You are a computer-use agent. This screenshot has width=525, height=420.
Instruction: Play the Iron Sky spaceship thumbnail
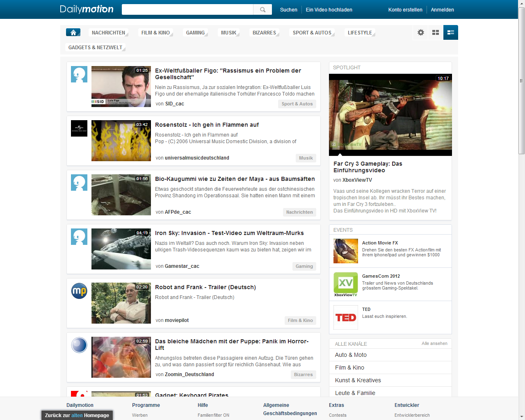click(121, 249)
